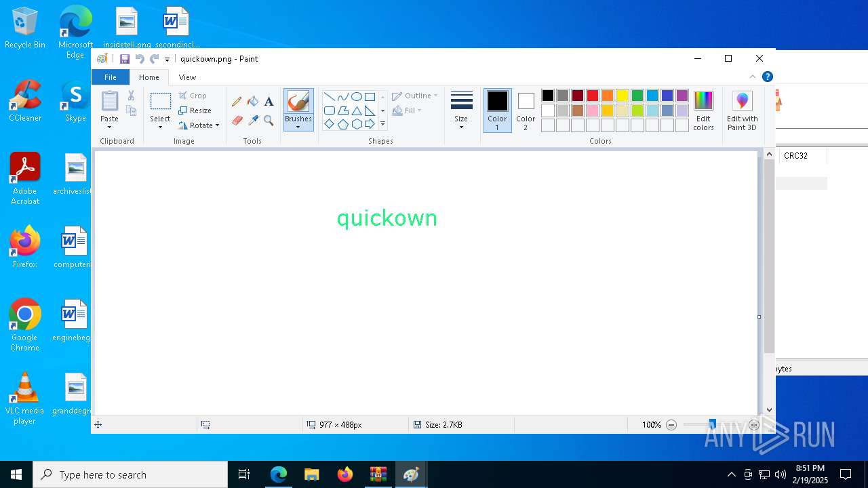Screen dimensions: 868x488
Task: Pick the red color swatch
Action: 593,96
